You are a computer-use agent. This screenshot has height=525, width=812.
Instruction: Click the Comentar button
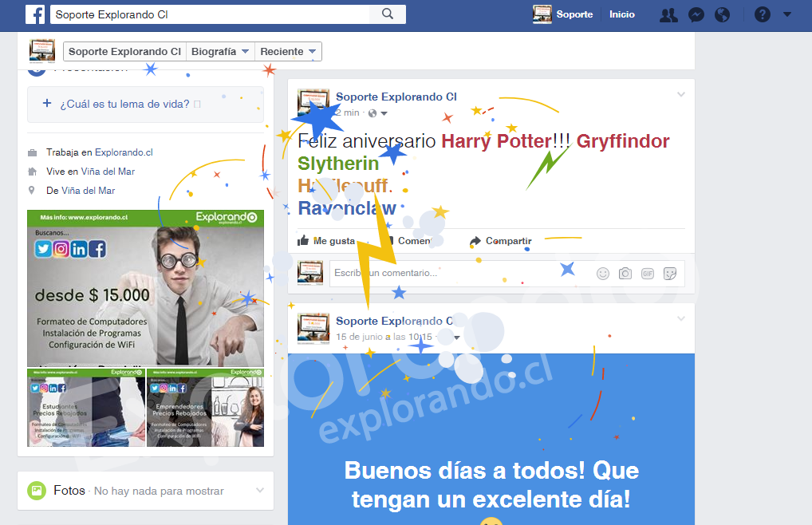pyautogui.click(x=409, y=241)
